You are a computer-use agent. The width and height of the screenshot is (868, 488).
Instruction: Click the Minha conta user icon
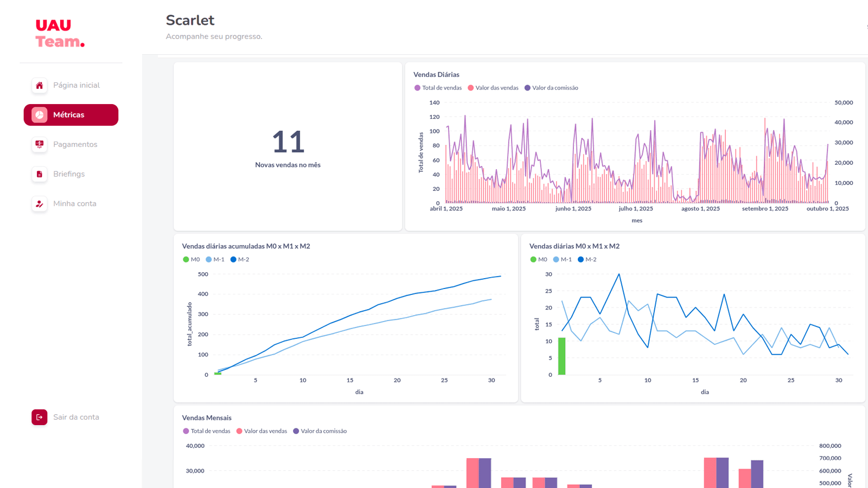point(39,204)
